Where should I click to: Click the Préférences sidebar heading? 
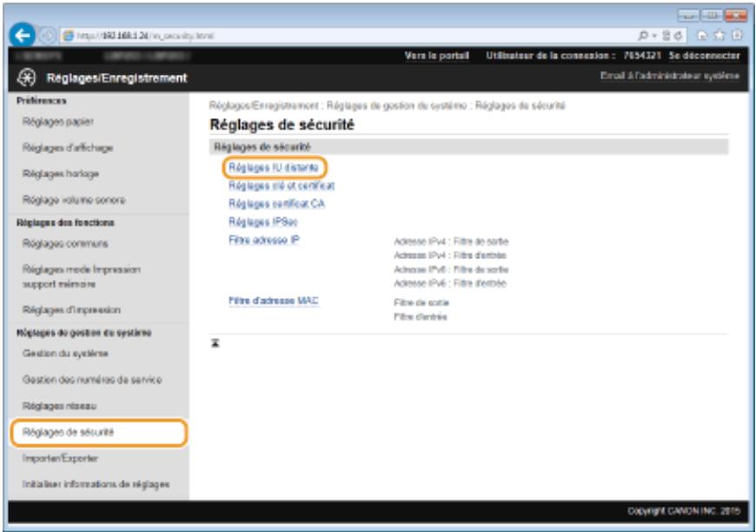42,101
